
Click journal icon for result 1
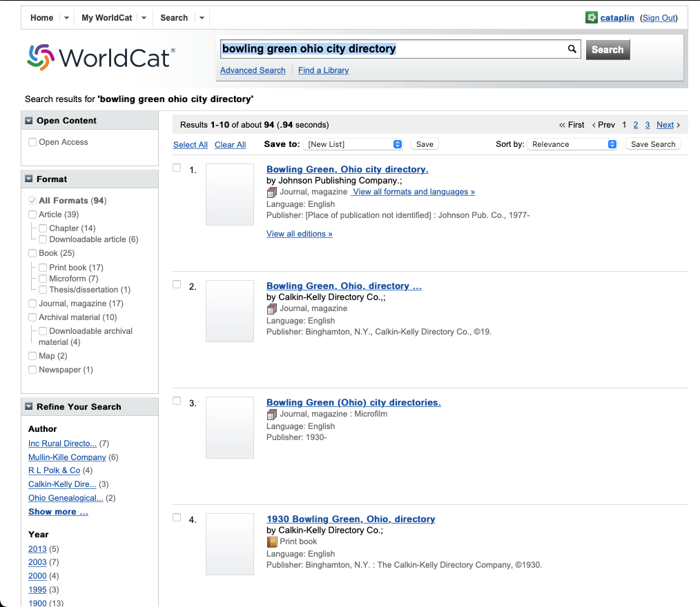tap(272, 192)
